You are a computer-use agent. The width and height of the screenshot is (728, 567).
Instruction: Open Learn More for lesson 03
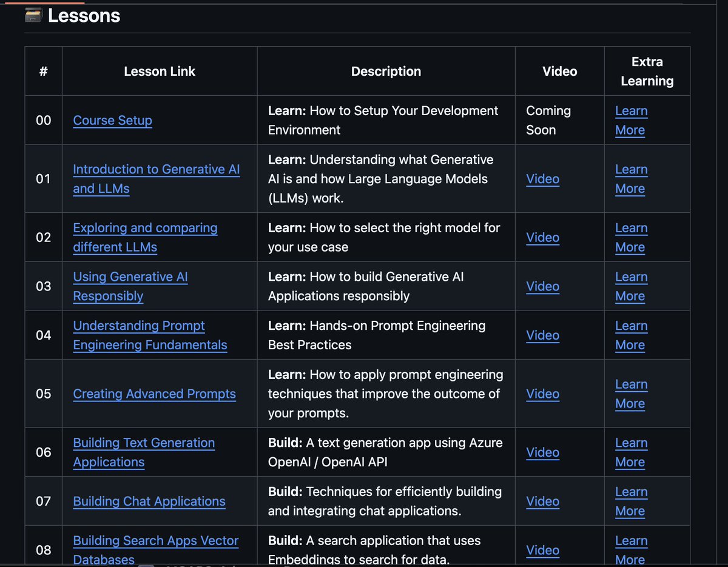pyautogui.click(x=632, y=286)
